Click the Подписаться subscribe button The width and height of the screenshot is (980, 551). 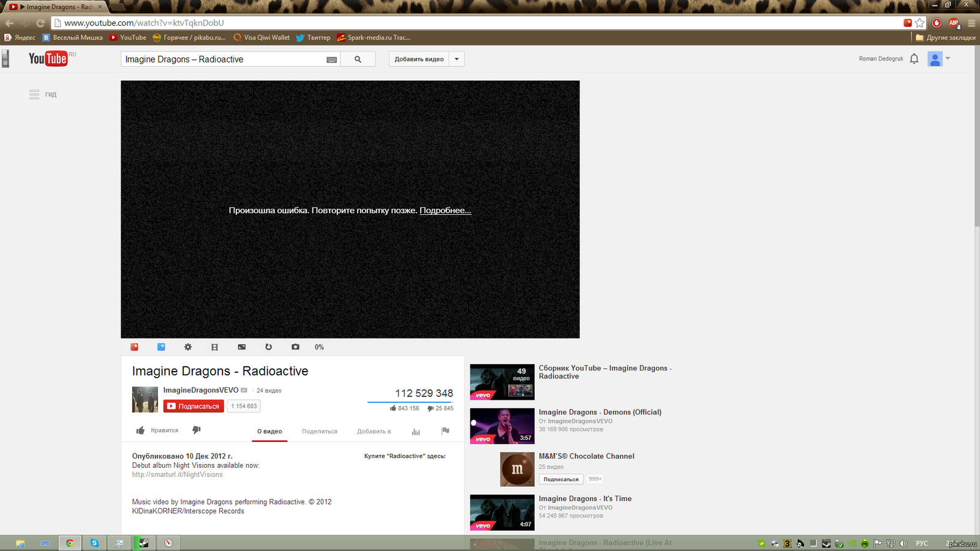point(194,406)
